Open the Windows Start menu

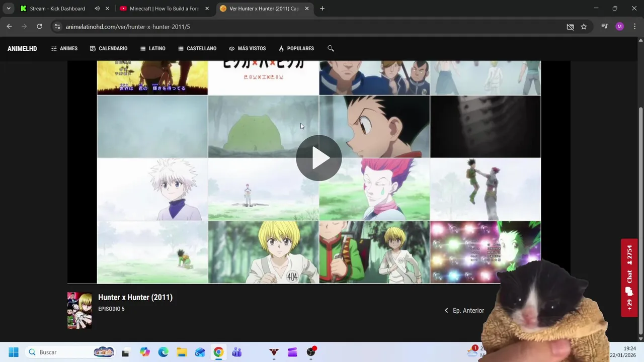[14, 352]
